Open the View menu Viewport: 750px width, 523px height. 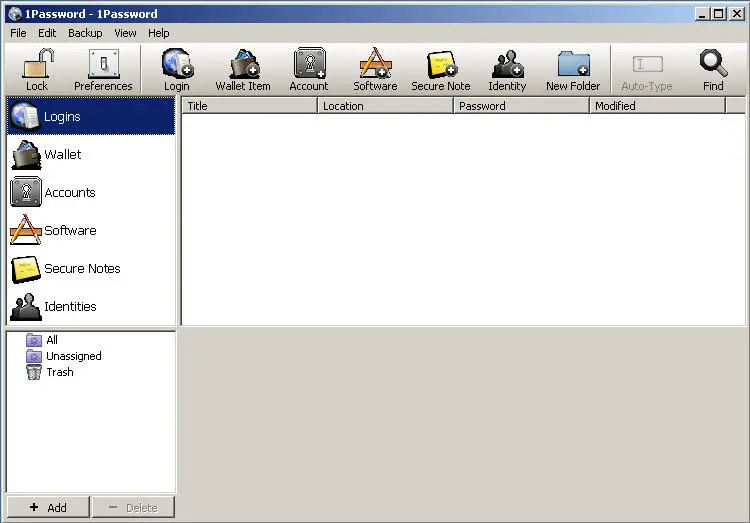pyautogui.click(x=125, y=33)
